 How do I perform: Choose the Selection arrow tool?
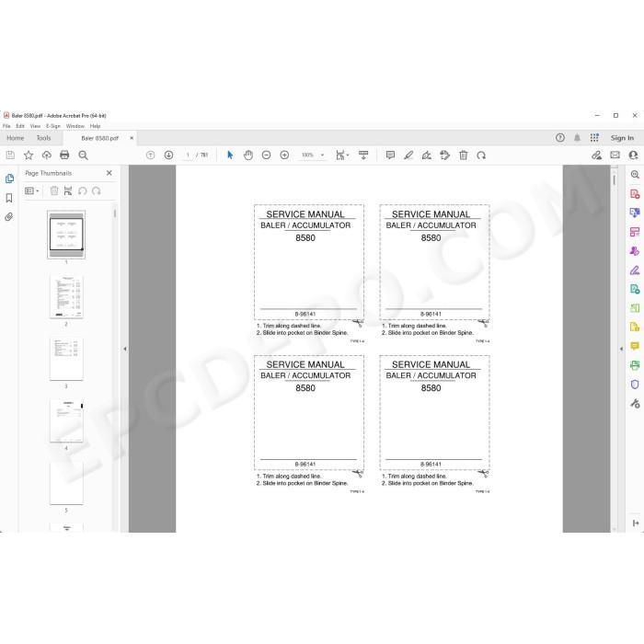[x=230, y=155]
